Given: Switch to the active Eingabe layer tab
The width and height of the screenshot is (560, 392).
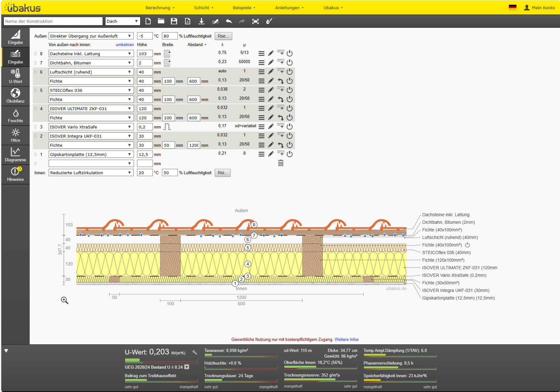Looking at the screenshot, I should point(15,57).
